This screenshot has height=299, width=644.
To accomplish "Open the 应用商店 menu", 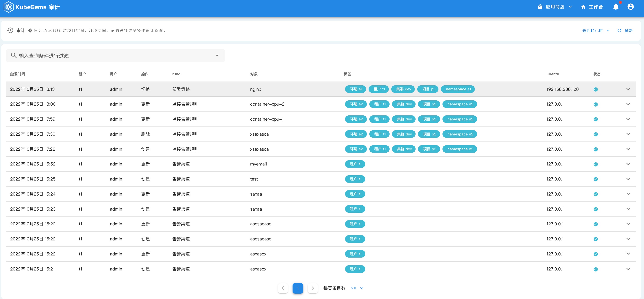I will (555, 7).
